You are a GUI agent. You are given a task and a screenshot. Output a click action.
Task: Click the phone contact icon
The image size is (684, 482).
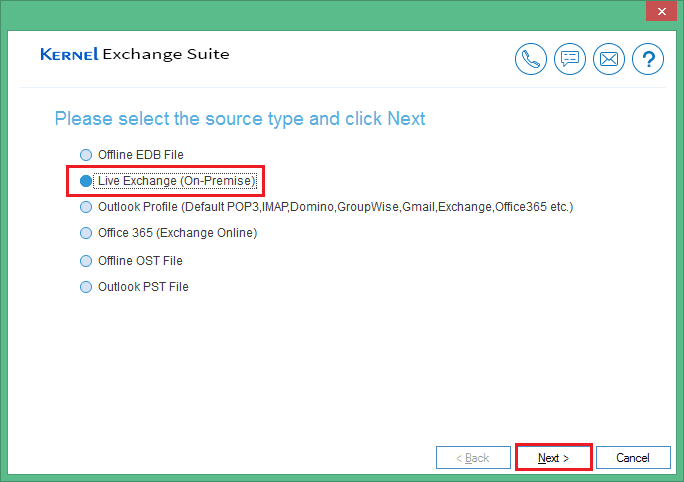(531, 60)
